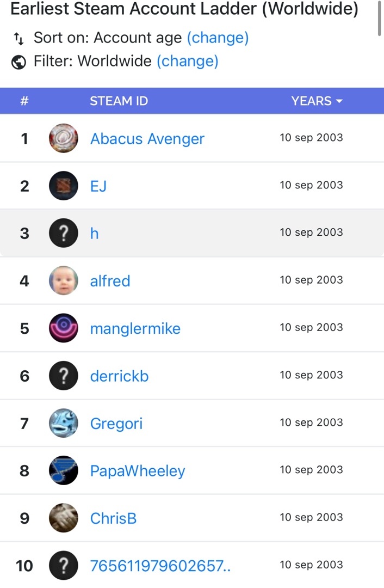Click derrickb's question mark avatar
The width and height of the screenshot is (384, 588).
(x=64, y=376)
